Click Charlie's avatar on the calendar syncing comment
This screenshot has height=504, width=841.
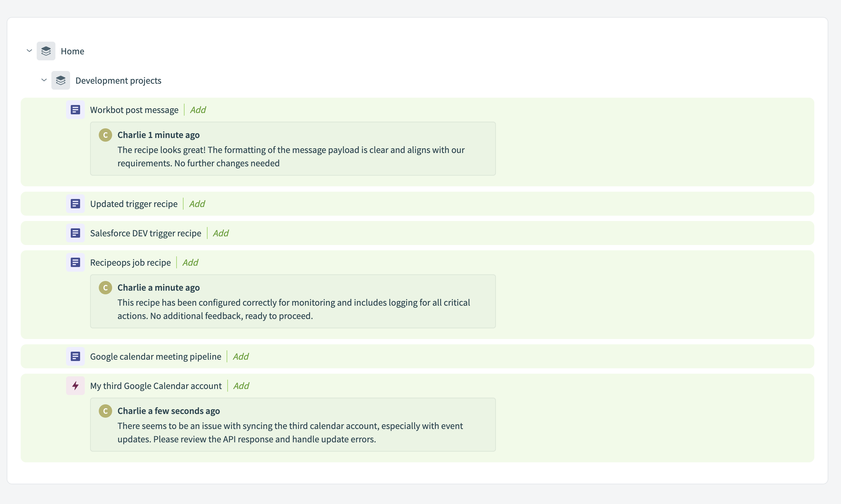[x=105, y=411]
